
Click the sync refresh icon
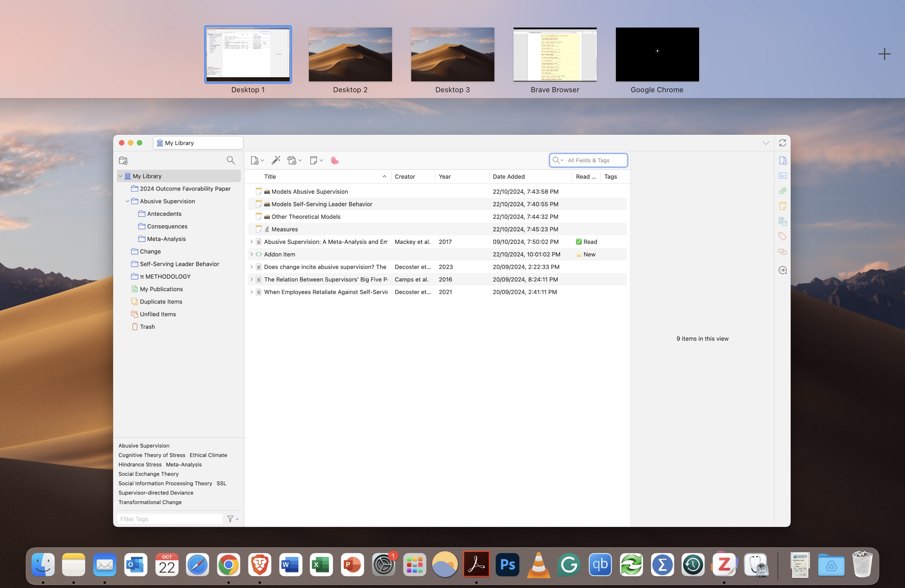782,143
